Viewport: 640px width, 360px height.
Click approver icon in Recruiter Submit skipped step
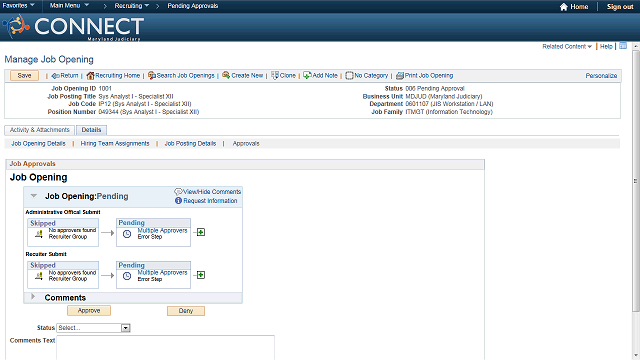click(x=39, y=276)
